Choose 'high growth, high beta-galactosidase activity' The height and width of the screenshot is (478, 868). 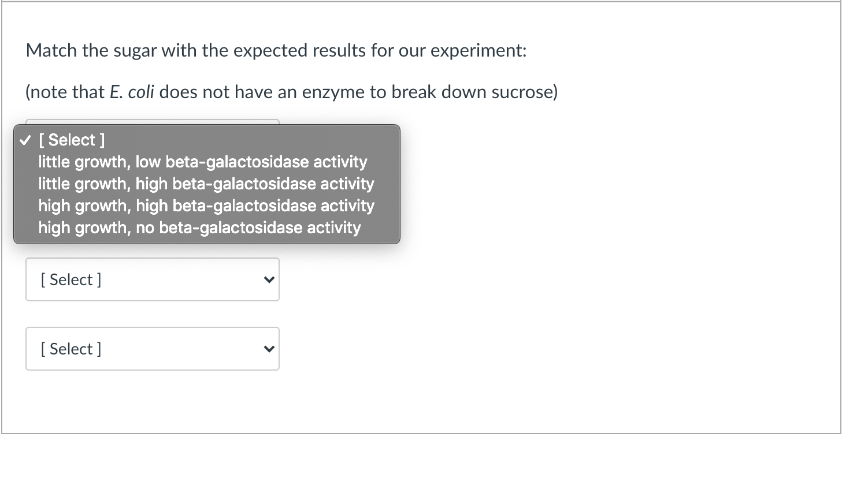206,206
